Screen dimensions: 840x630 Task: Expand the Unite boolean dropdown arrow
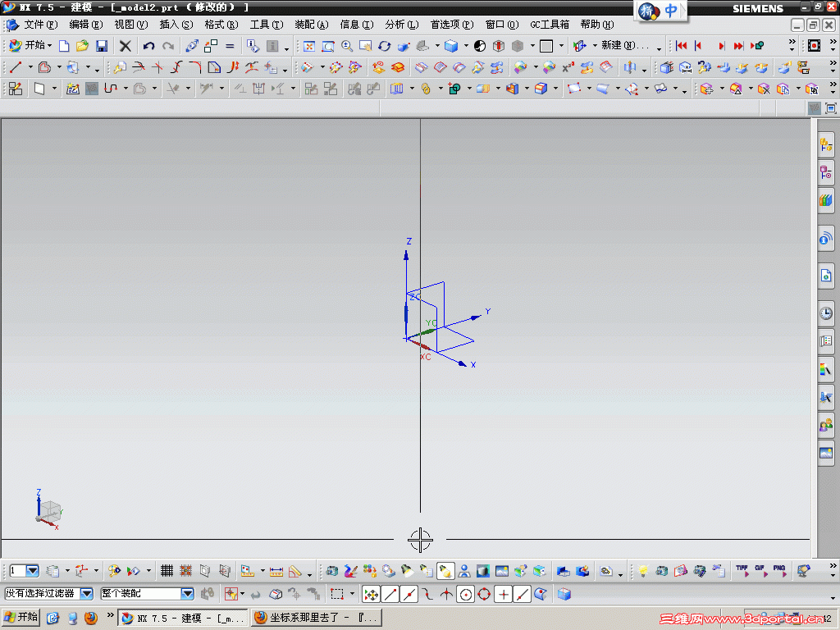(x=468, y=89)
